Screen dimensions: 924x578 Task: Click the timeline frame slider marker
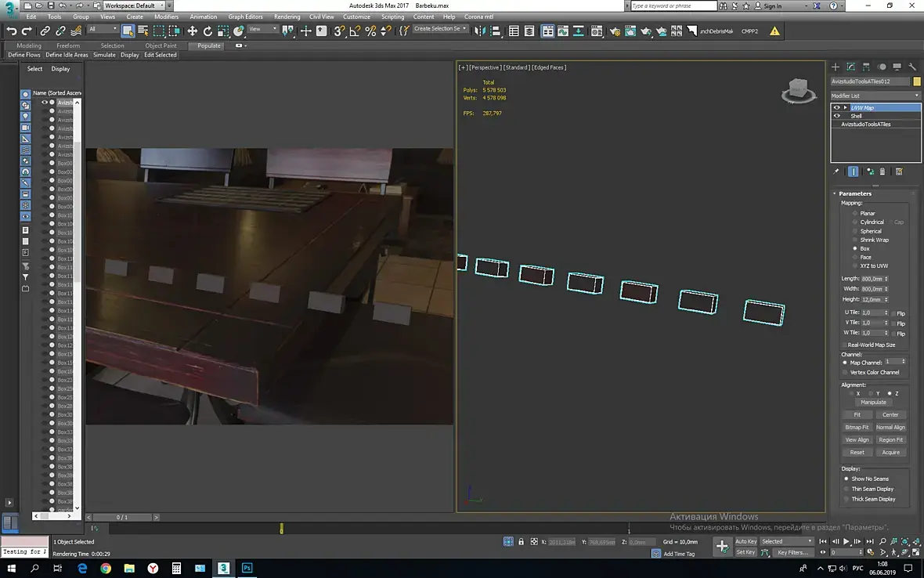pos(282,529)
